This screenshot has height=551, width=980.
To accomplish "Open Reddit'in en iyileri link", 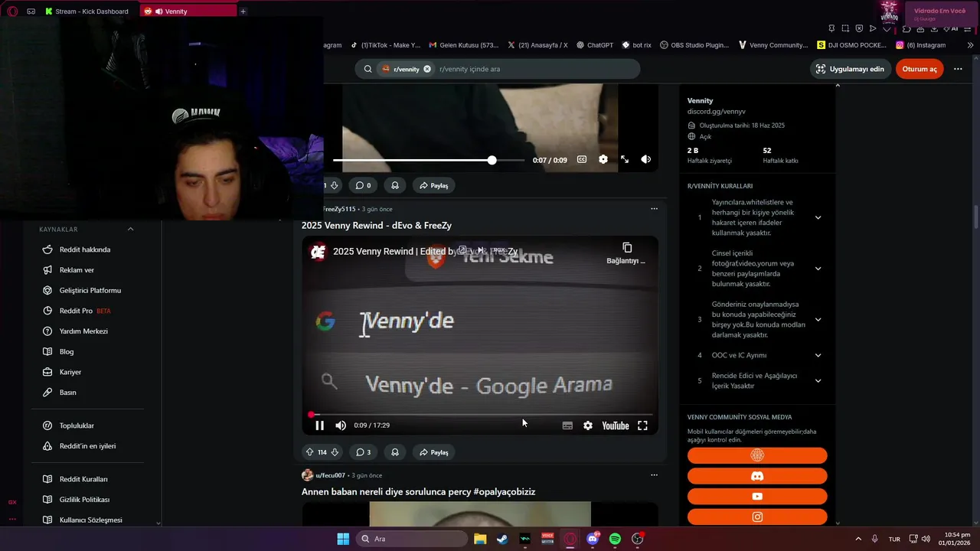I will pos(87,446).
